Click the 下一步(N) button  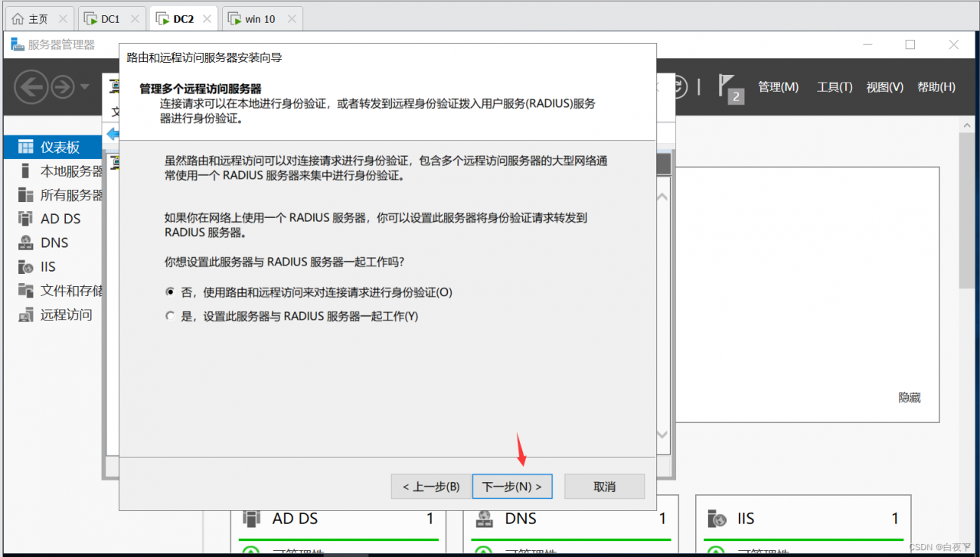pos(511,486)
